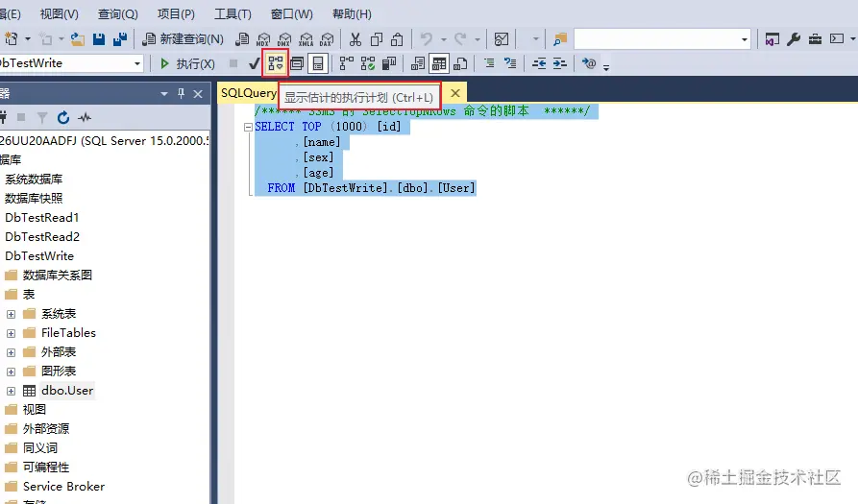Refresh the Object Explorer tree
Screen dimensions: 858x504
point(63,117)
